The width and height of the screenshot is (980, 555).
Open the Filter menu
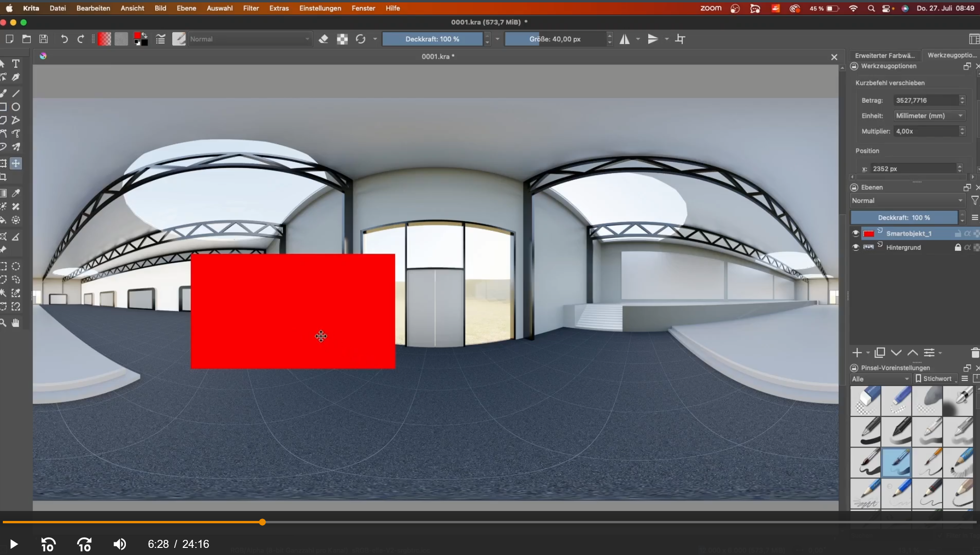251,8
